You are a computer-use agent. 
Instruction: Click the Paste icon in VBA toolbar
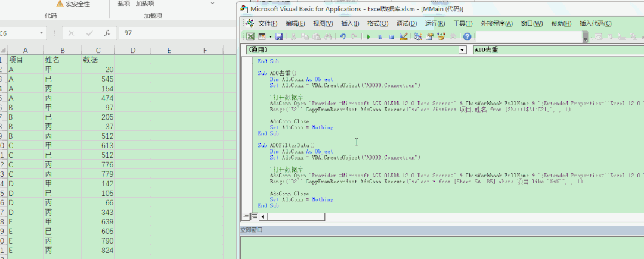tap(316, 37)
